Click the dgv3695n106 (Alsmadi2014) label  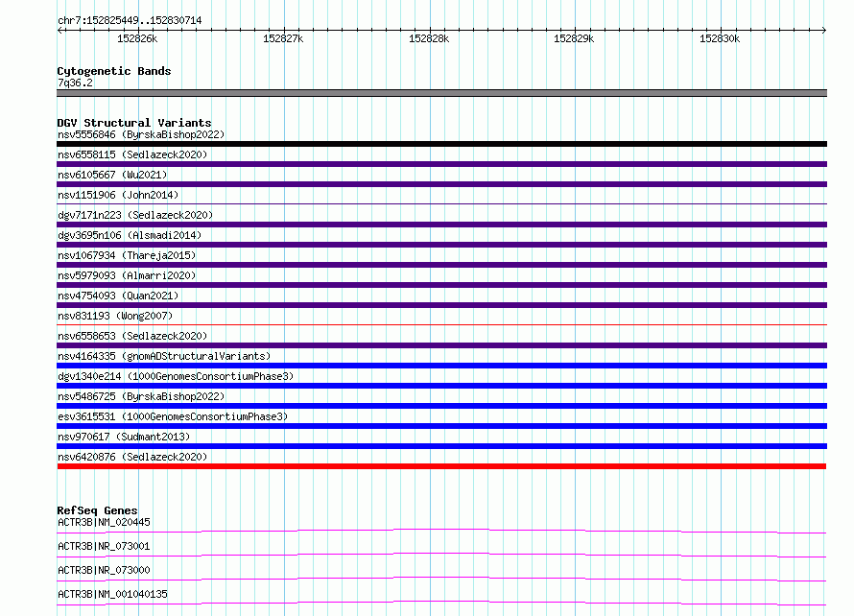pyautogui.click(x=130, y=235)
